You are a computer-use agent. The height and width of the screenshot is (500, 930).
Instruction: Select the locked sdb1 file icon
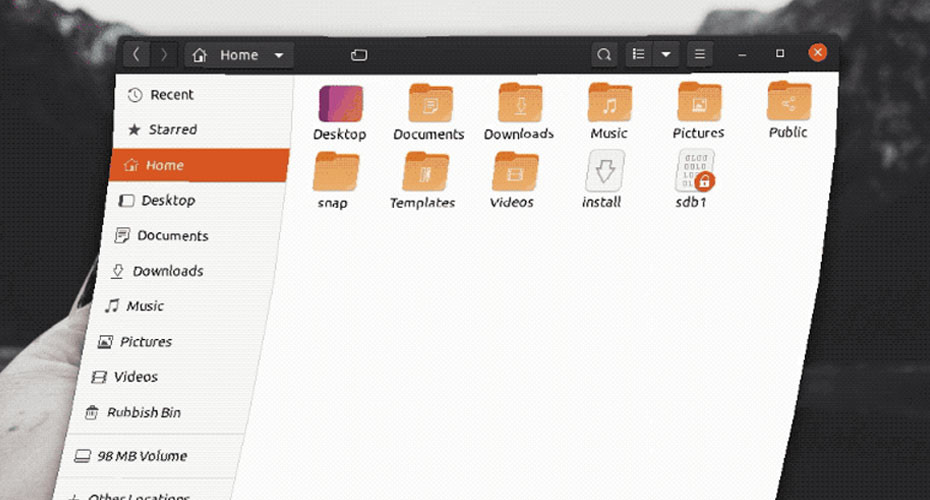pos(695,171)
